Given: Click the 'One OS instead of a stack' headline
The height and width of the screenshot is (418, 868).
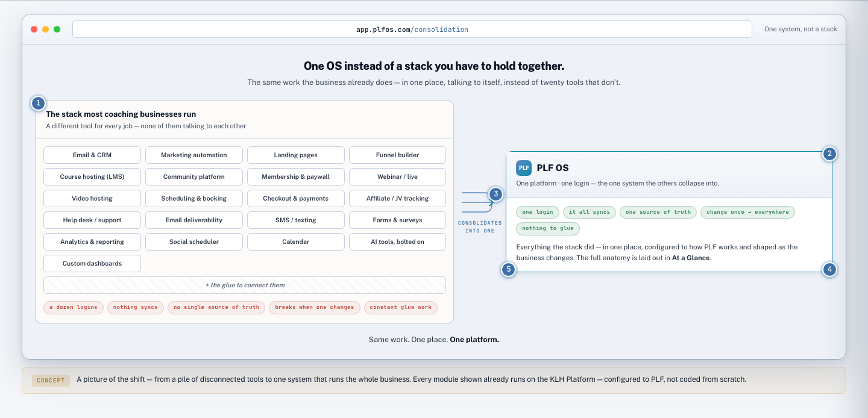Looking at the screenshot, I should pos(434,66).
